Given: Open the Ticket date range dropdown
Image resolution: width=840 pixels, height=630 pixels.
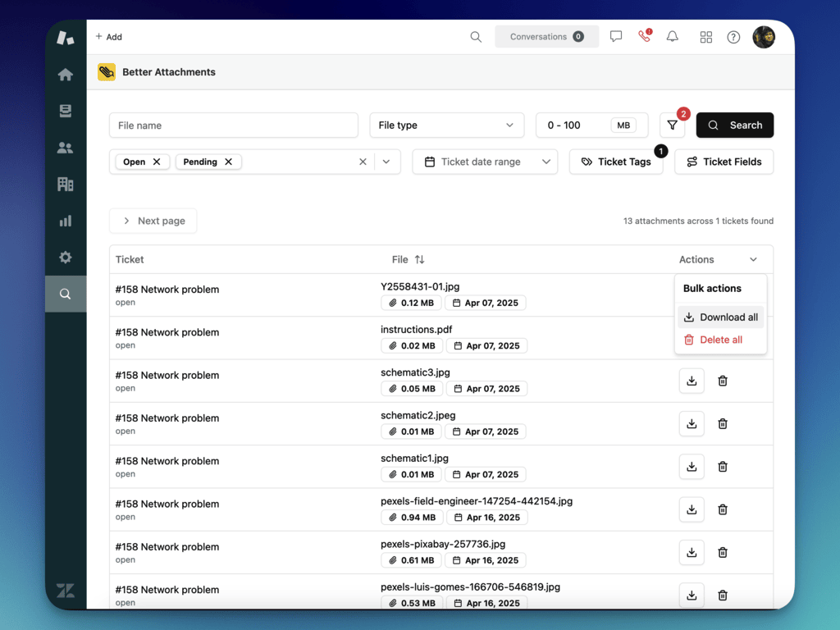Looking at the screenshot, I should tap(485, 162).
